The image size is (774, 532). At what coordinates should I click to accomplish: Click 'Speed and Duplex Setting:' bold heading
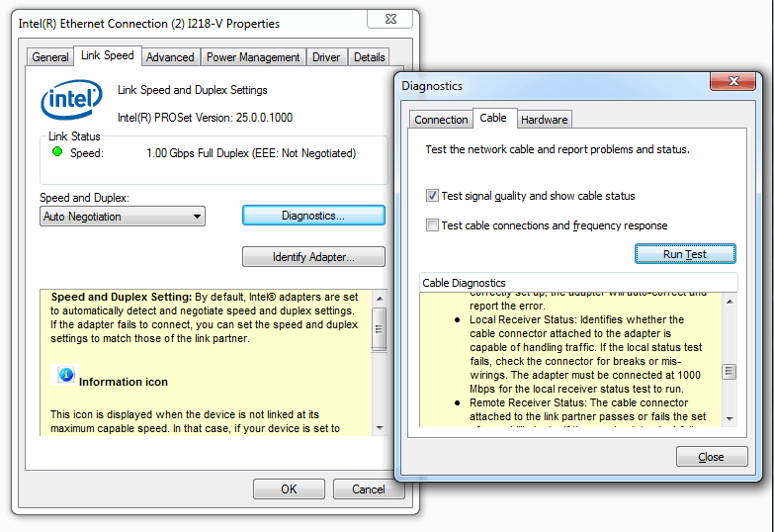click(x=122, y=297)
